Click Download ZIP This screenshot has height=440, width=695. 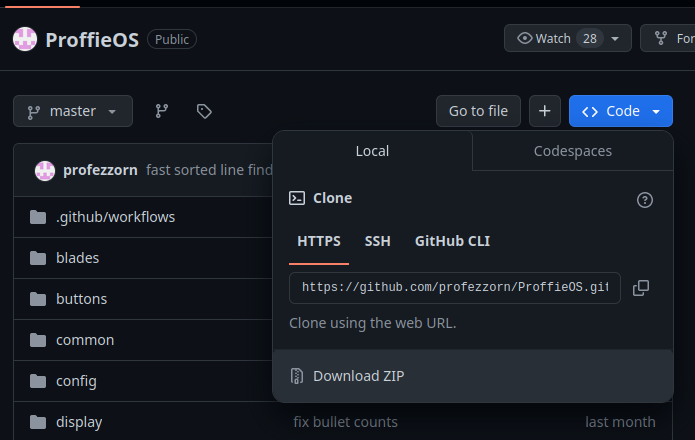click(x=473, y=376)
